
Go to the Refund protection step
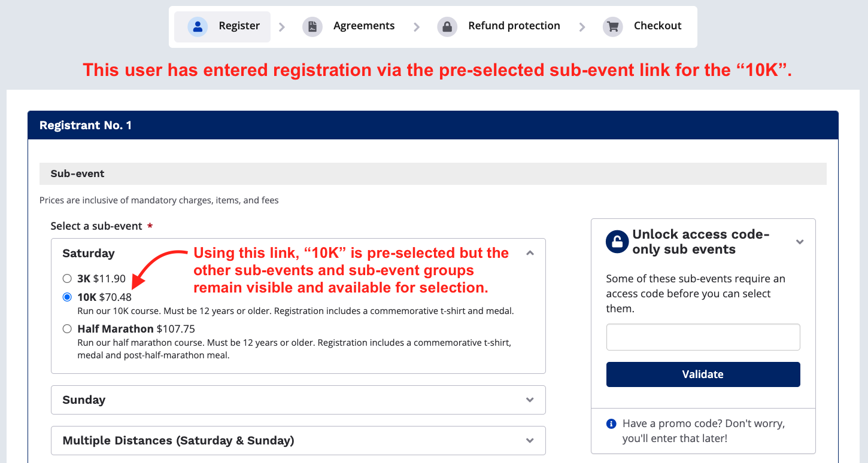pos(514,26)
